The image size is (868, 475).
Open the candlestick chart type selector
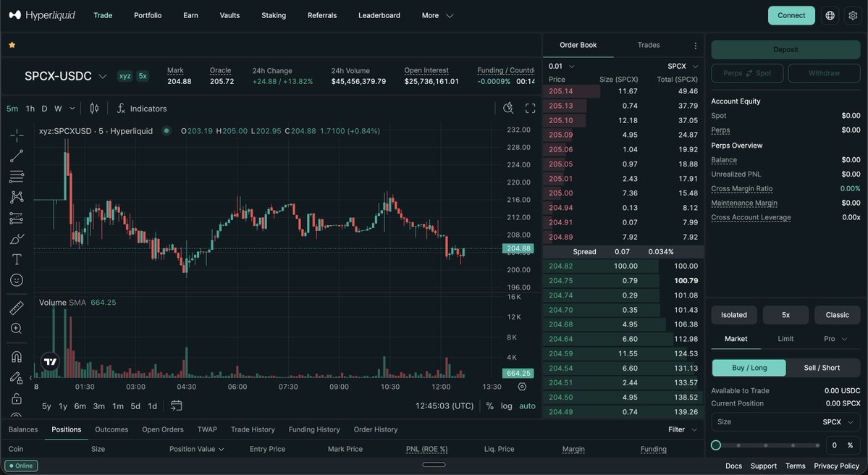click(94, 109)
